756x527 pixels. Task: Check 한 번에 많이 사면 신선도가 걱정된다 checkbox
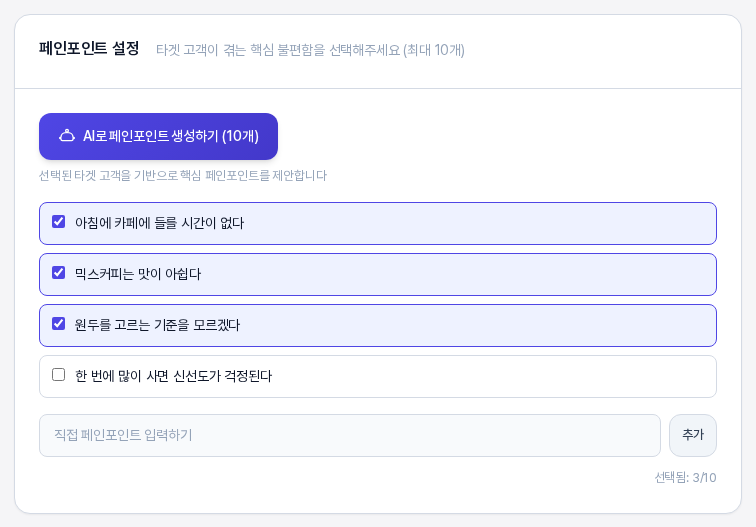[x=58, y=375]
